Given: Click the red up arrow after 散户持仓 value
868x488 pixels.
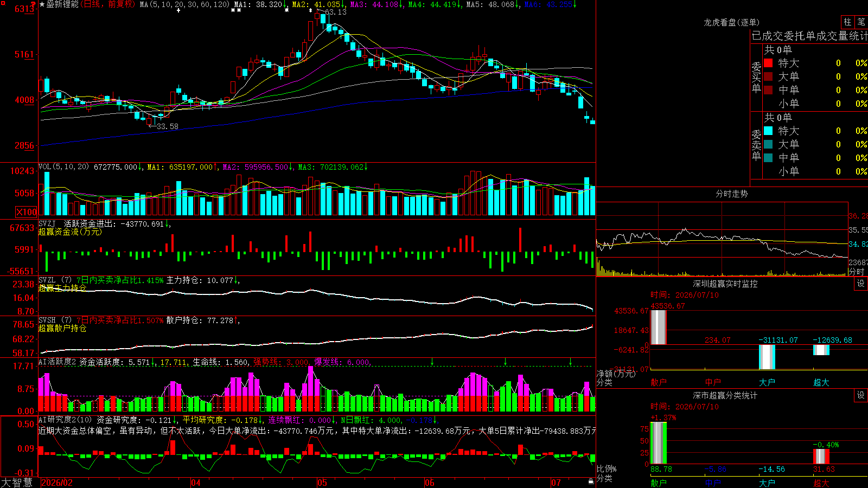Looking at the screenshot, I should tap(237, 320).
